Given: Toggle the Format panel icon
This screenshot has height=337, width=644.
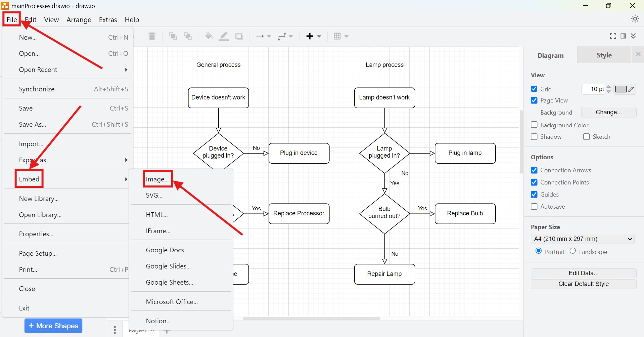Looking at the screenshot, I should [x=623, y=36].
